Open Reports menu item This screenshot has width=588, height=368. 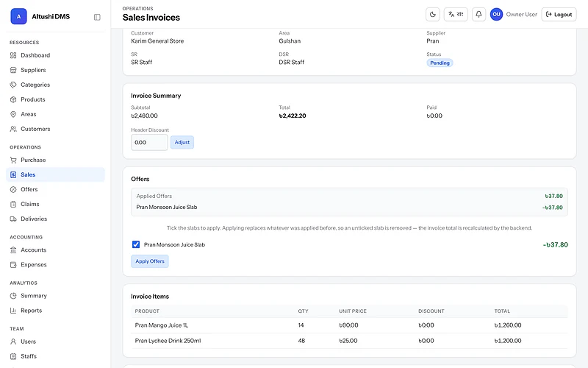click(x=55, y=311)
